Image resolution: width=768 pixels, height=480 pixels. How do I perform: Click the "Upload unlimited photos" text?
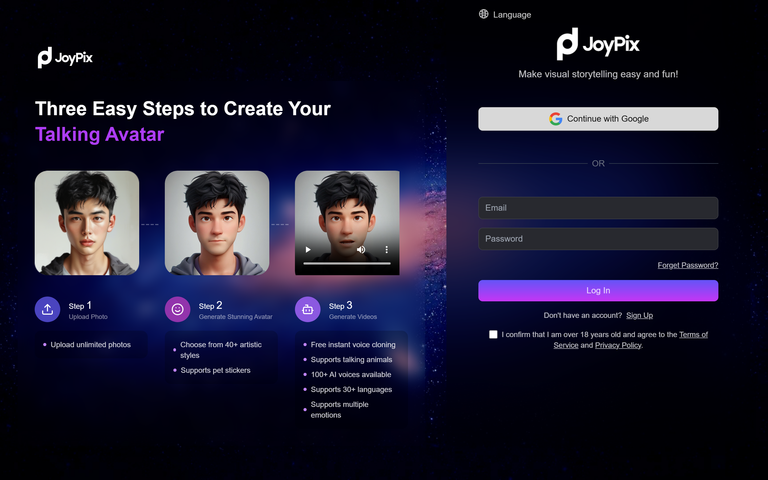[x=91, y=345]
